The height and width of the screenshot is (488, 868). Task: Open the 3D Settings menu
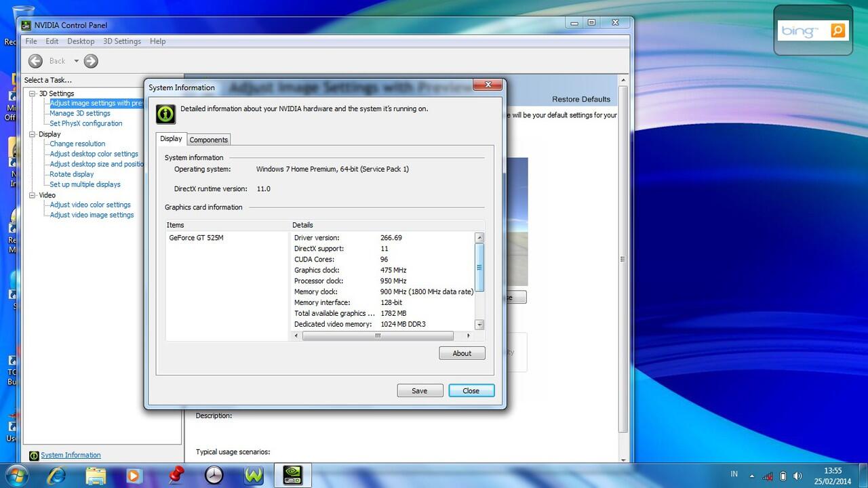tap(122, 41)
